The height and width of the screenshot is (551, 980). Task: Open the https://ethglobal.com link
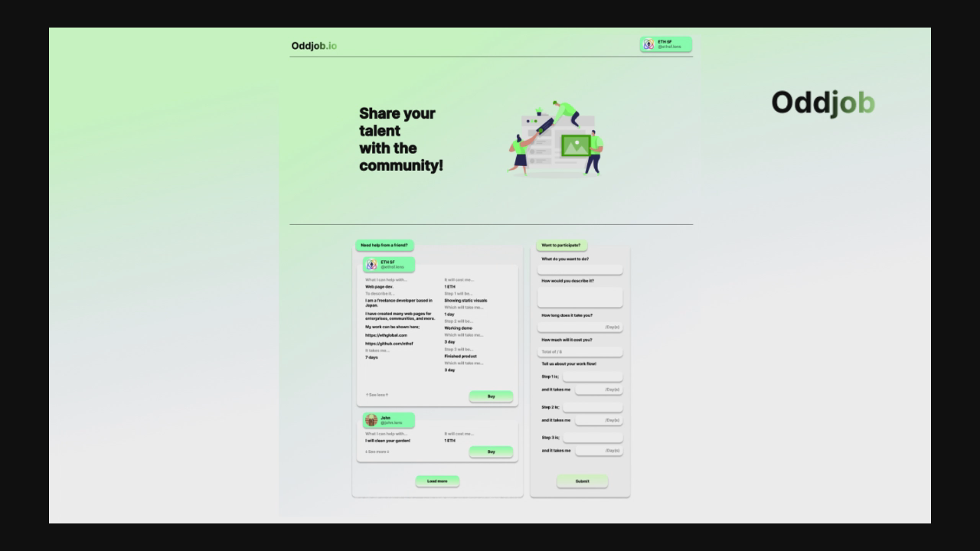coord(386,335)
